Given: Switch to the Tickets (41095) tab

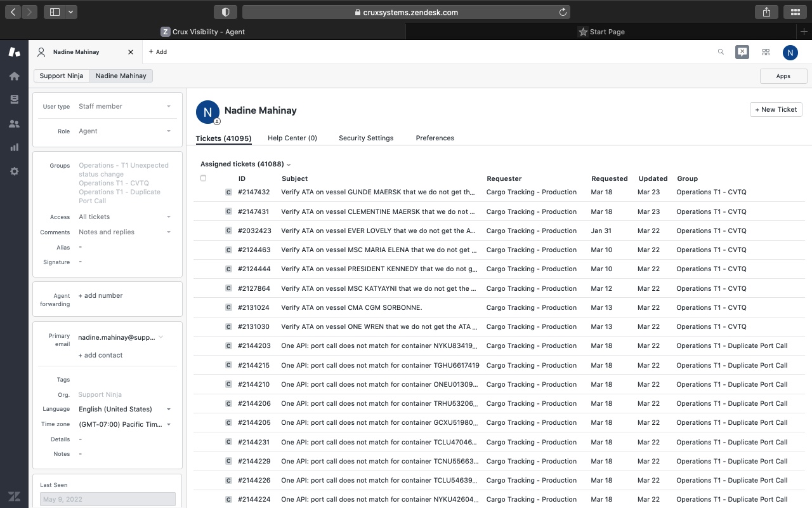Looking at the screenshot, I should (223, 138).
